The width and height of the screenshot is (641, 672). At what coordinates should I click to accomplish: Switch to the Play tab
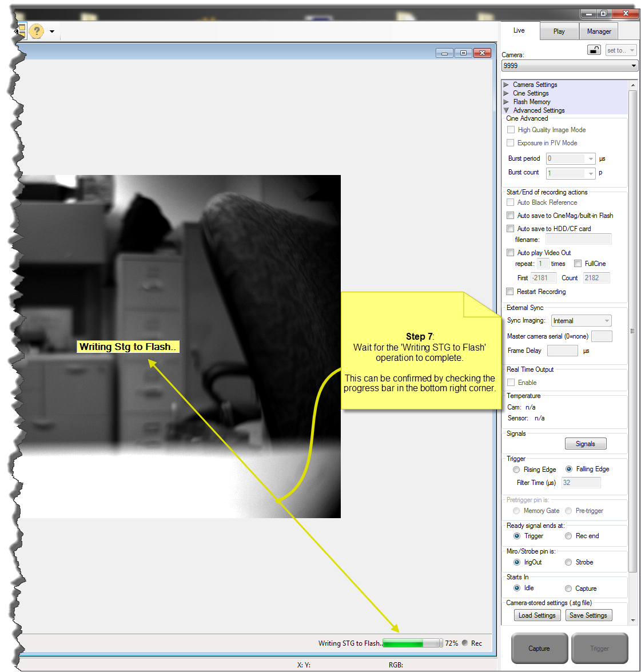[x=559, y=31]
